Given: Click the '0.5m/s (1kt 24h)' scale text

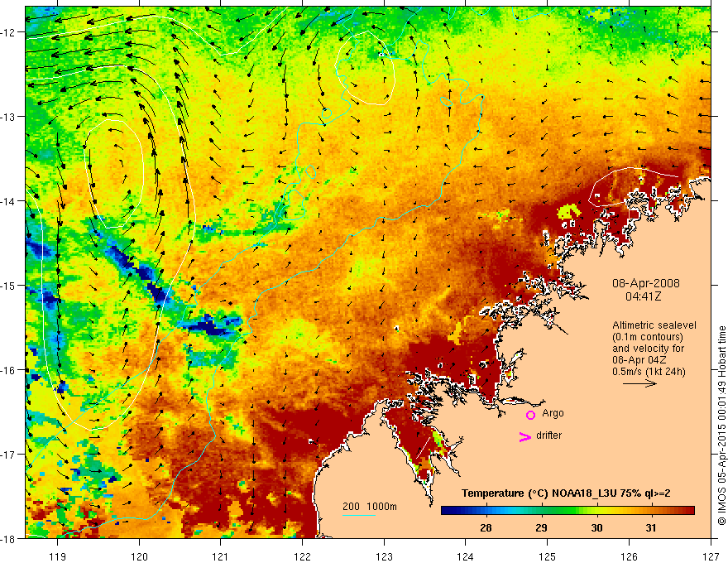Looking at the screenshot, I should 649,372.
